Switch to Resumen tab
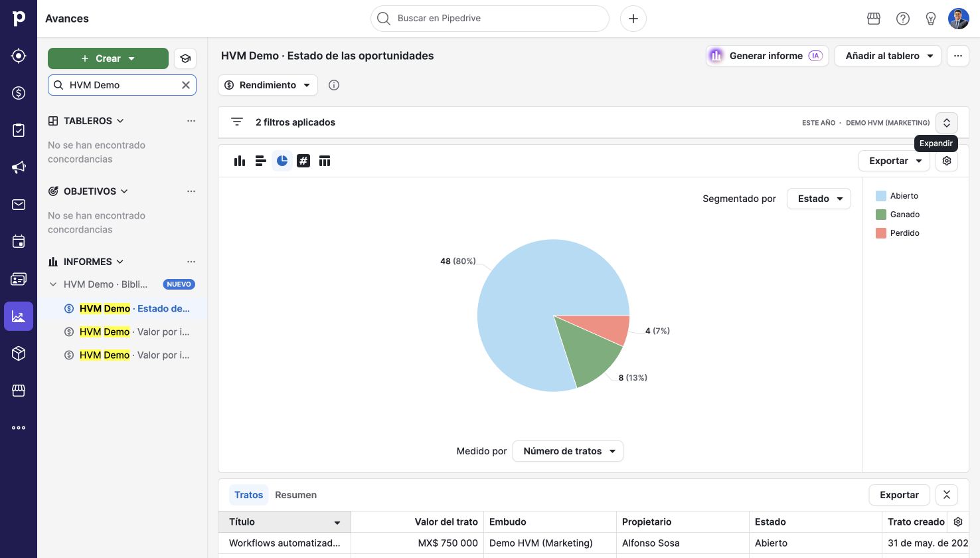This screenshot has height=558, width=980. coord(295,495)
